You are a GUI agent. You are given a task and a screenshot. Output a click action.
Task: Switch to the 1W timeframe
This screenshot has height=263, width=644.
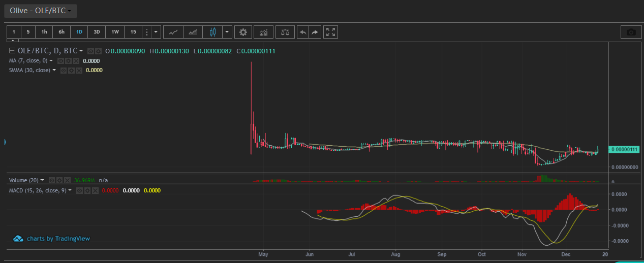[115, 32]
